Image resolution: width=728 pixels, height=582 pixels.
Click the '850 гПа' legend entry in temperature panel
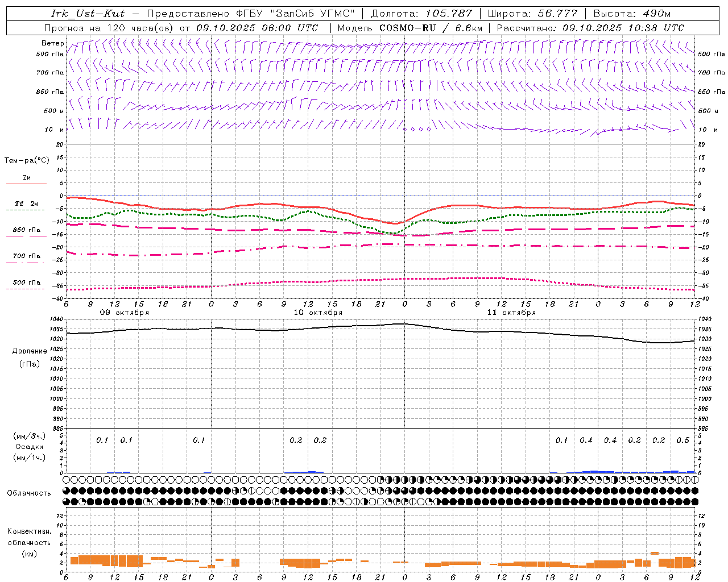[27, 230]
